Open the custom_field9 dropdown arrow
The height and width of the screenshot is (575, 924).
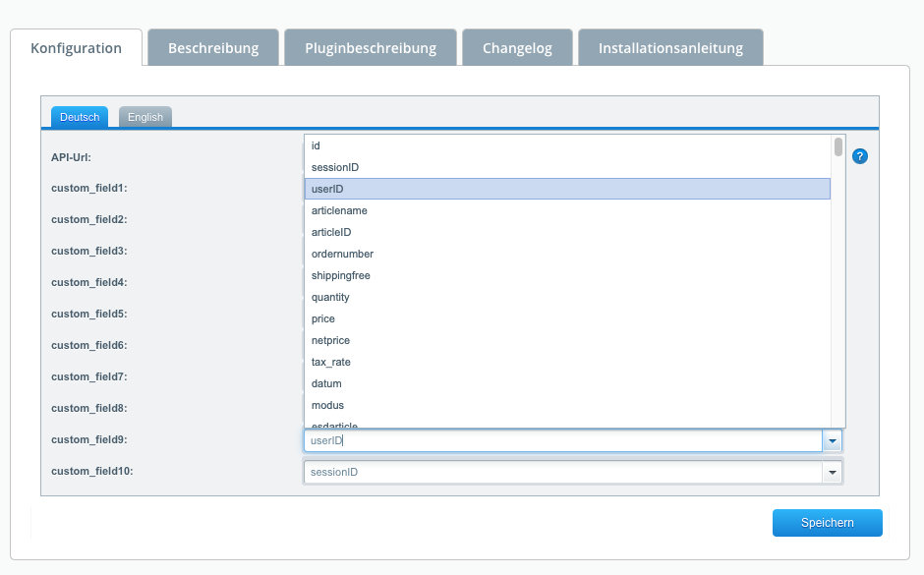click(x=833, y=441)
